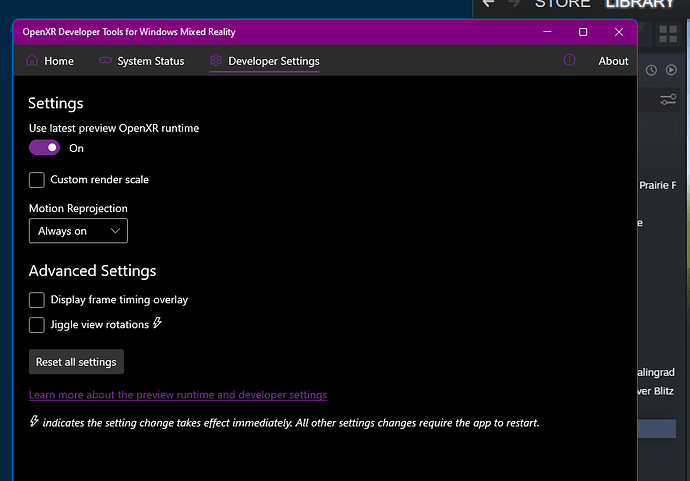
Task: Open the Motion Reprojection dropdown
Action: click(78, 231)
